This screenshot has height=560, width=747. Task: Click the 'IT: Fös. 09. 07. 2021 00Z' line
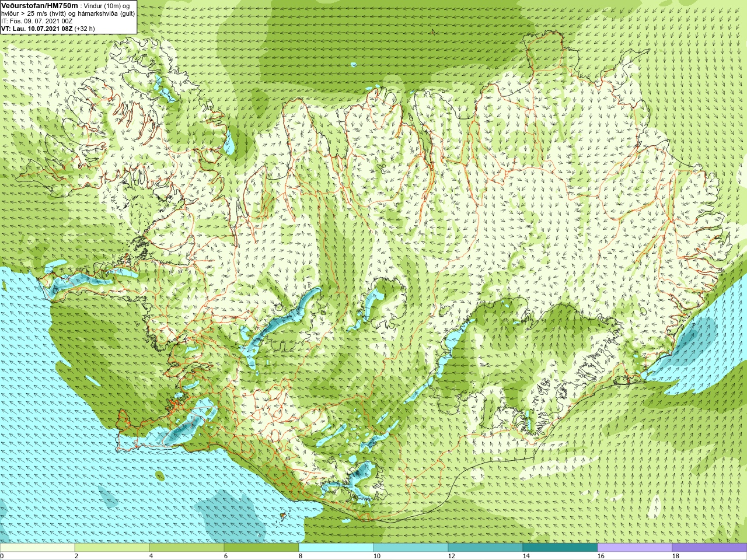(37, 21)
